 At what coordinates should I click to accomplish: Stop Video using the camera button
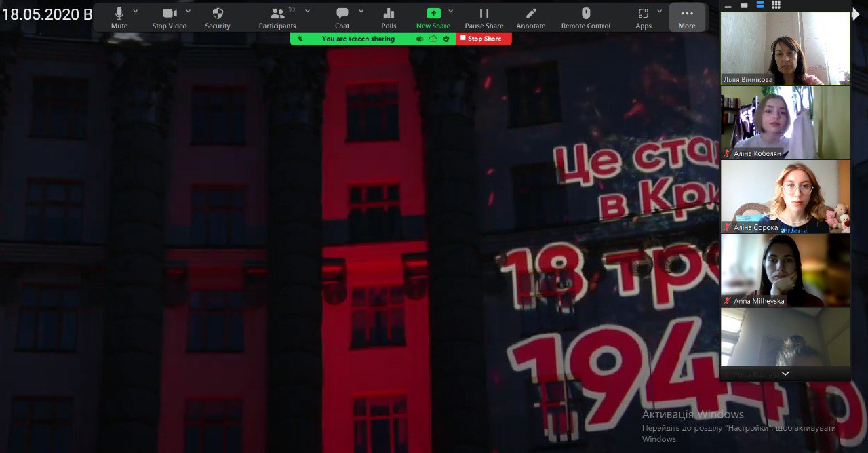pos(169,18)
